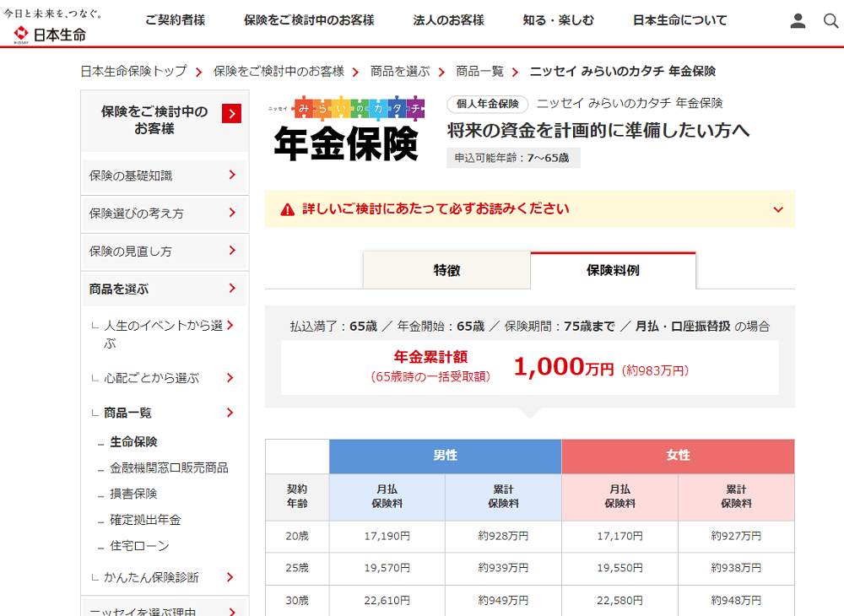Open the search magnifier icon
Image resolution: width=844 pixels, height=616 pixels.
(x=831, y=21)
